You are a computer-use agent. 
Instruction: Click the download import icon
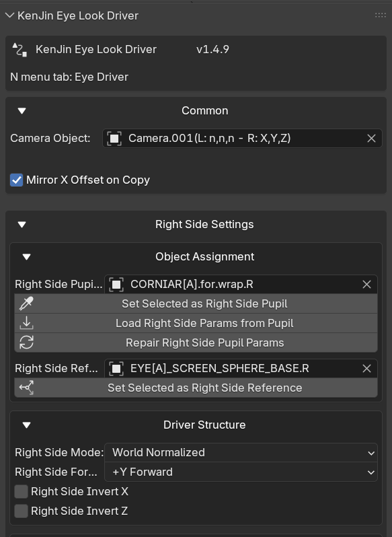pyautogui.click(x=26, y=323)
